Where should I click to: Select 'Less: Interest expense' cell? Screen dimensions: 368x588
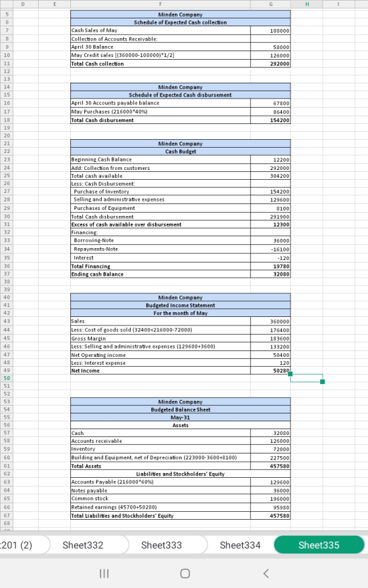pos(160,363)
